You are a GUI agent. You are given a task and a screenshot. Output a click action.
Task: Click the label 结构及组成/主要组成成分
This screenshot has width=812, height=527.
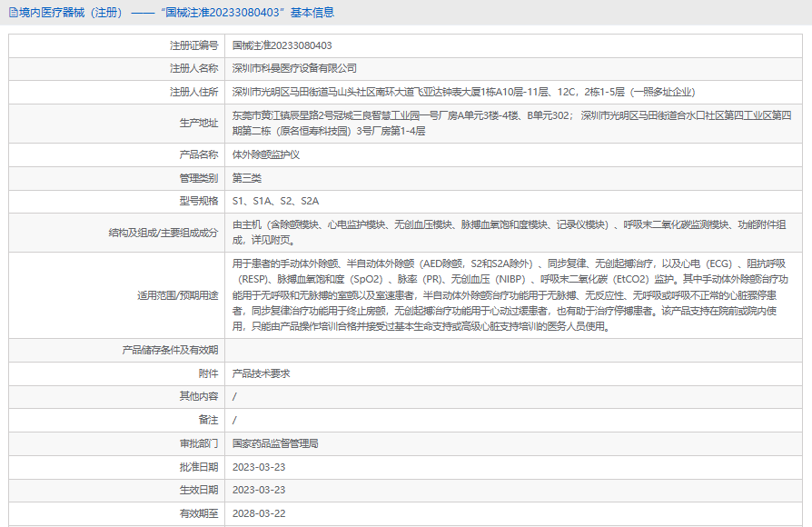coord(163,233)
